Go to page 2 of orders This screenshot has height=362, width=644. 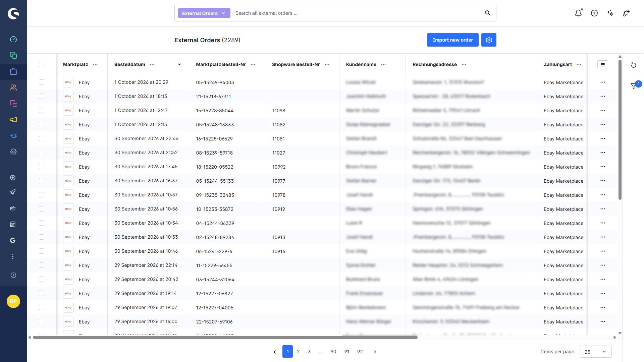[x=298, y=352]
